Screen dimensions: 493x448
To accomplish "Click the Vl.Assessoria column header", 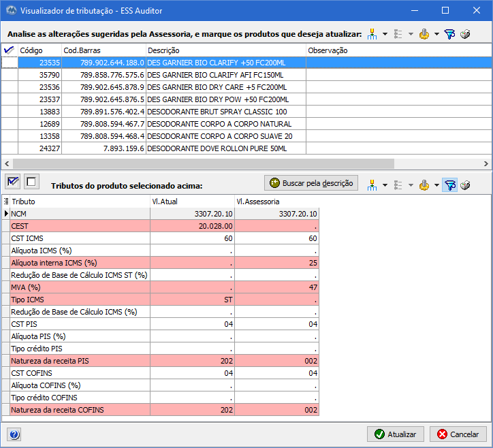I will (277, 202).
